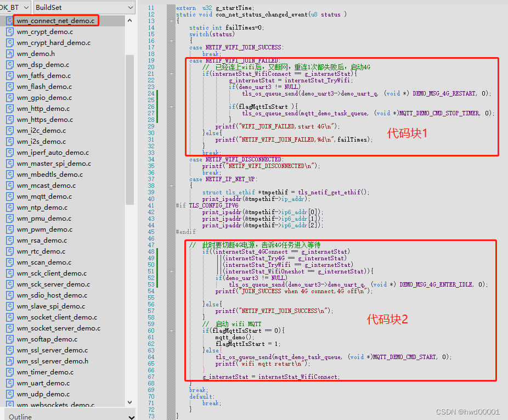508x420 pixels.
Task: Click the wm_sdio_host_demo.c file icon
Action: pos(10,295)
